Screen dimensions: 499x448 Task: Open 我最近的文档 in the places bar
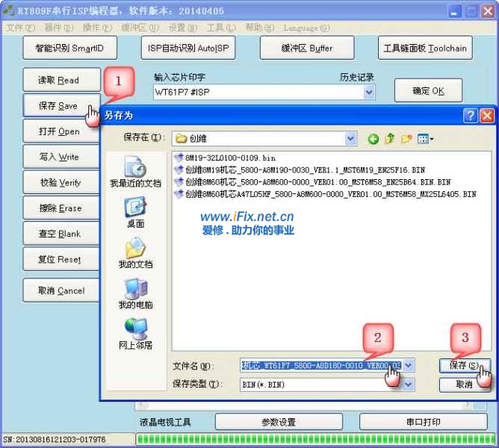point(135,172)
